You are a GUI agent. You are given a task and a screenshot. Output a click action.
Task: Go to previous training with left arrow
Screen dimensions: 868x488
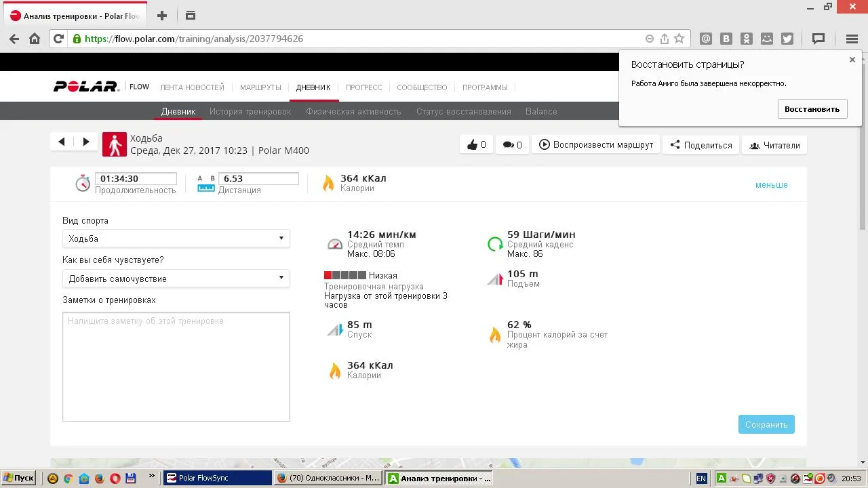(x=62, y=142)
